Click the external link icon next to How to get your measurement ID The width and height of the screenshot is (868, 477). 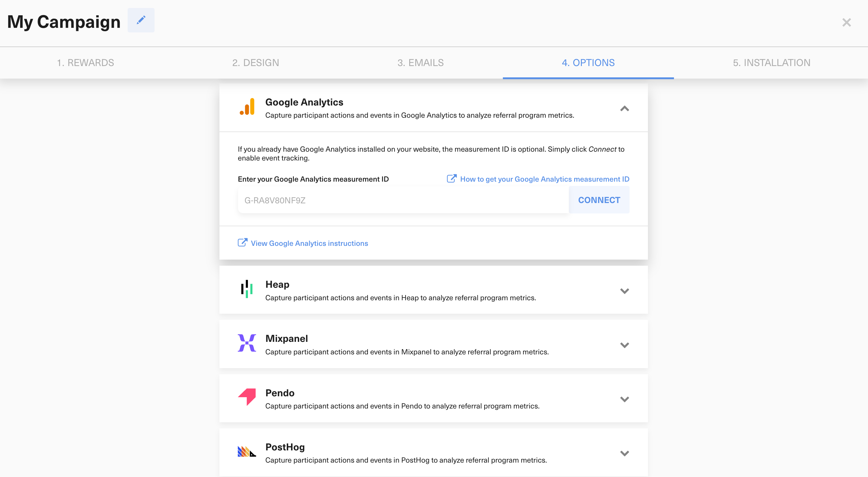[451, 178]
